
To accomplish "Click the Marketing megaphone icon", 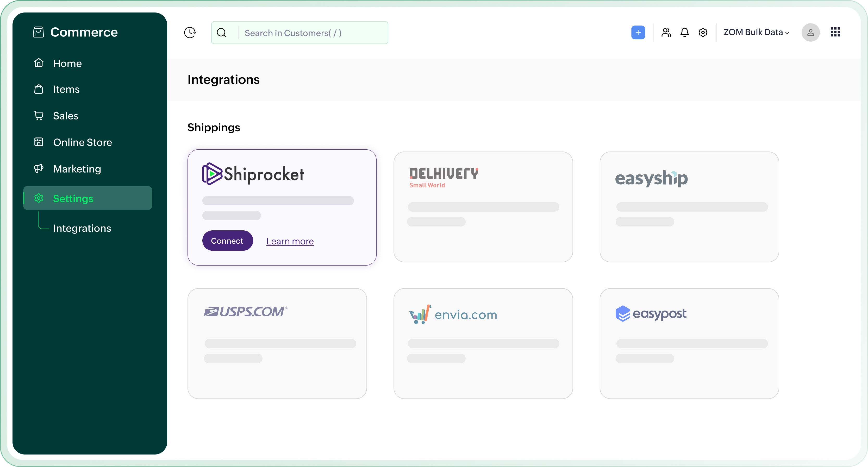I will coord(39,169).
